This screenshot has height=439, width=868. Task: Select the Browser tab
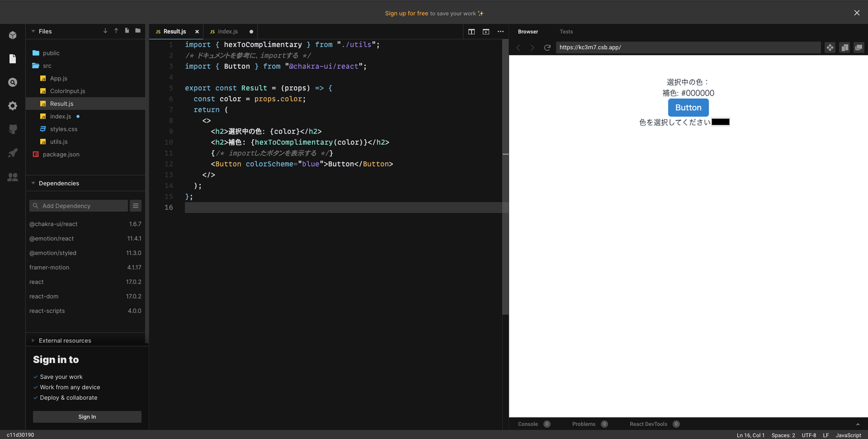tap(528, 31)
